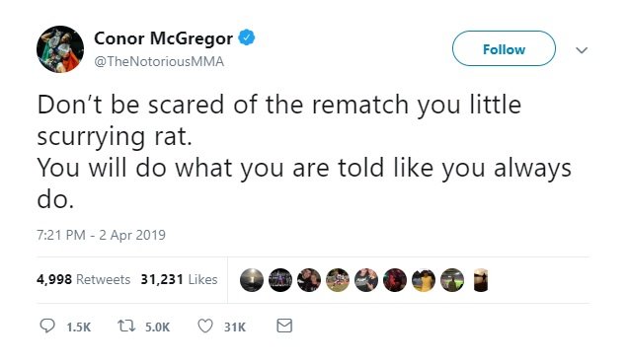Viewport: 628px width, 364px height.
Task: Open the @TheNotoriousMMA handle link
Action: coord(159,61)
